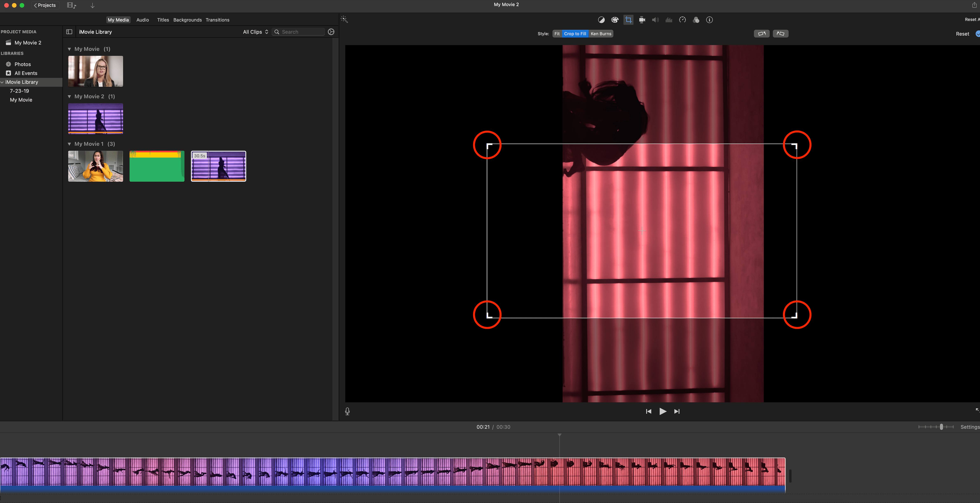Collapse the My Movie 1 (3) group
980x503 pixels.
69,144
